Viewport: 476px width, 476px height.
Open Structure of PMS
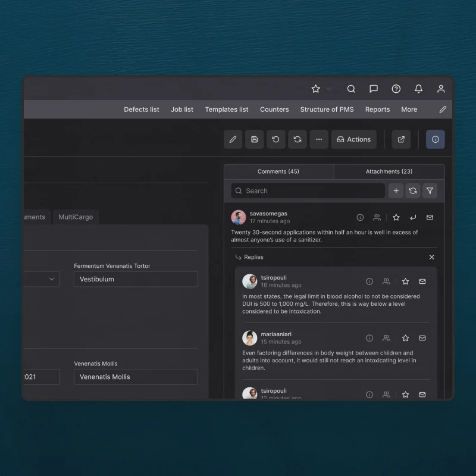(327, 109)
